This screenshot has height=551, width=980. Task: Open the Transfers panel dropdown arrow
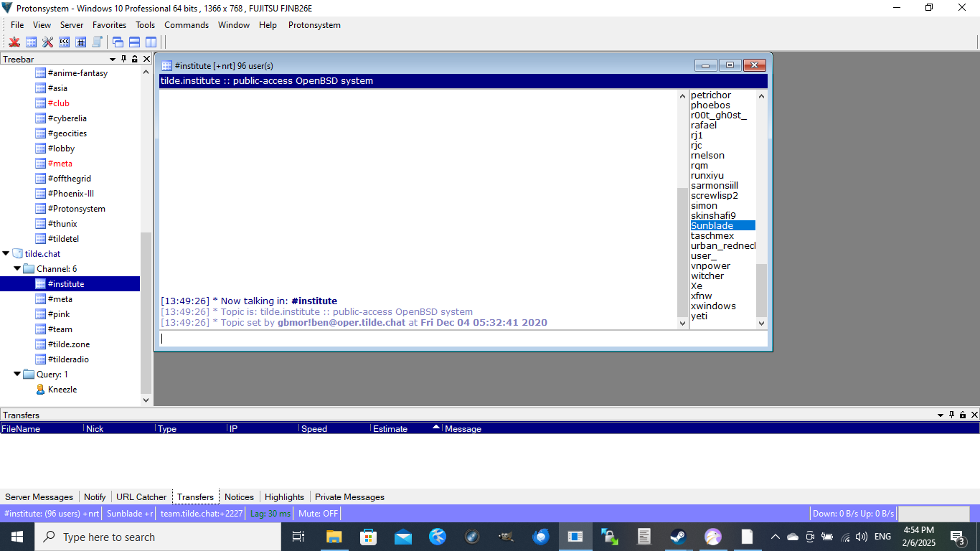click(941, 415)
